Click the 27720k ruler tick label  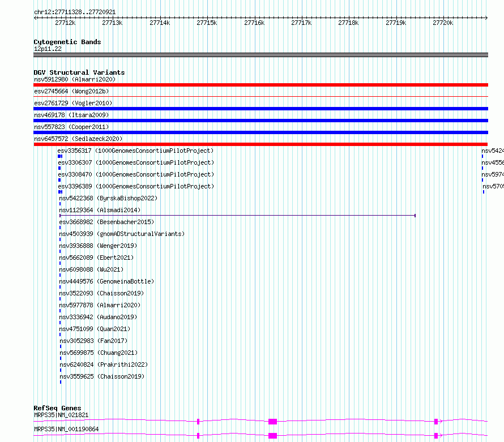coord(443,23)
